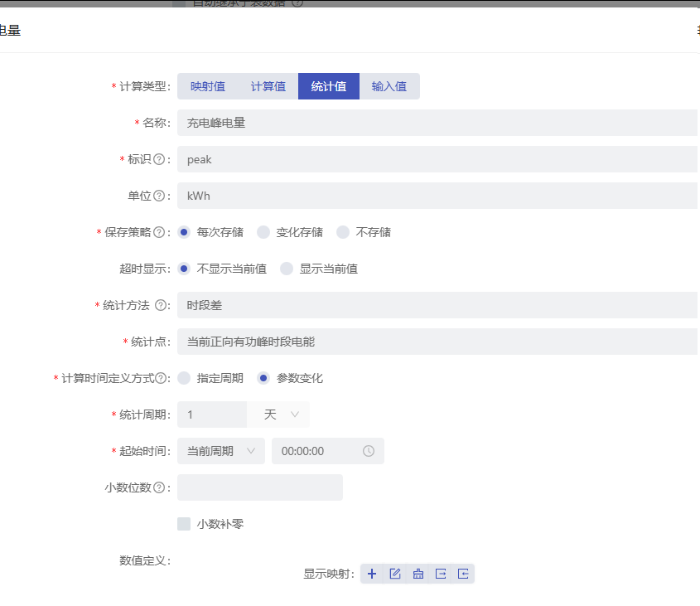This screenshot has height=606, width=700.
Task: Select the 输入值 calculation type
Action: pyautogui.click(x=390, y=85)
